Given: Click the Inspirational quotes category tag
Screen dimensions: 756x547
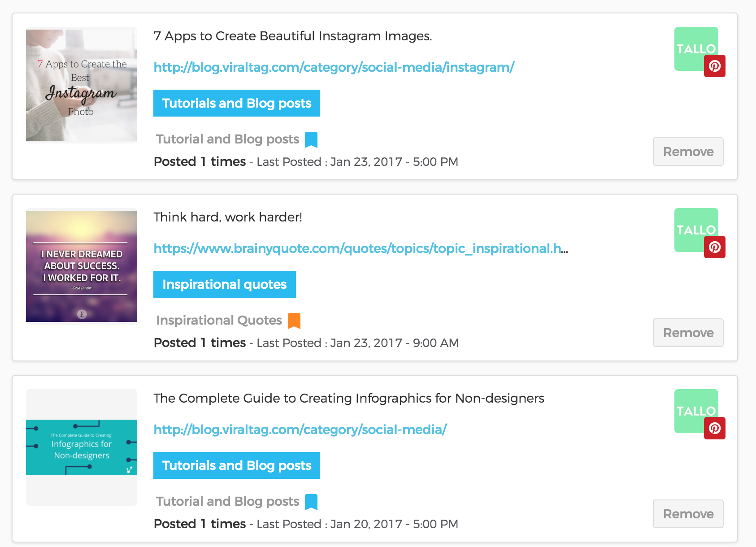Looking at the screenshot, I should point(225,284).
